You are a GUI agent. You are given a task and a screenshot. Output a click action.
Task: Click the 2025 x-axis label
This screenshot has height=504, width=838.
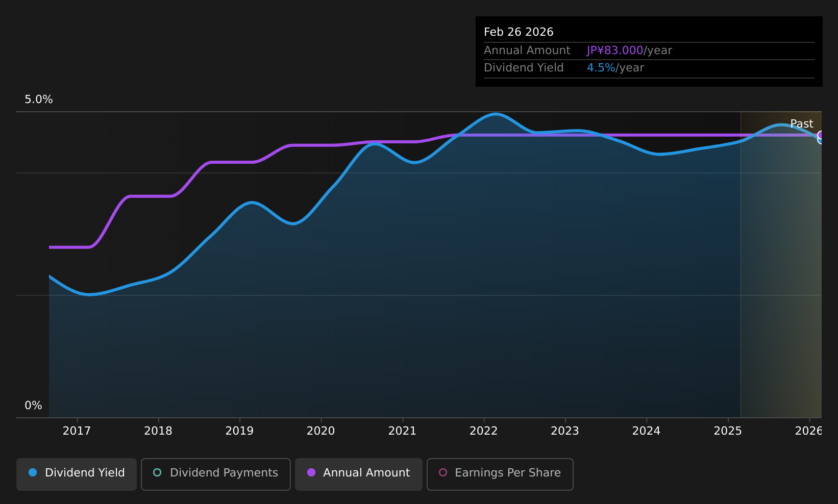[x=728, y=431]
